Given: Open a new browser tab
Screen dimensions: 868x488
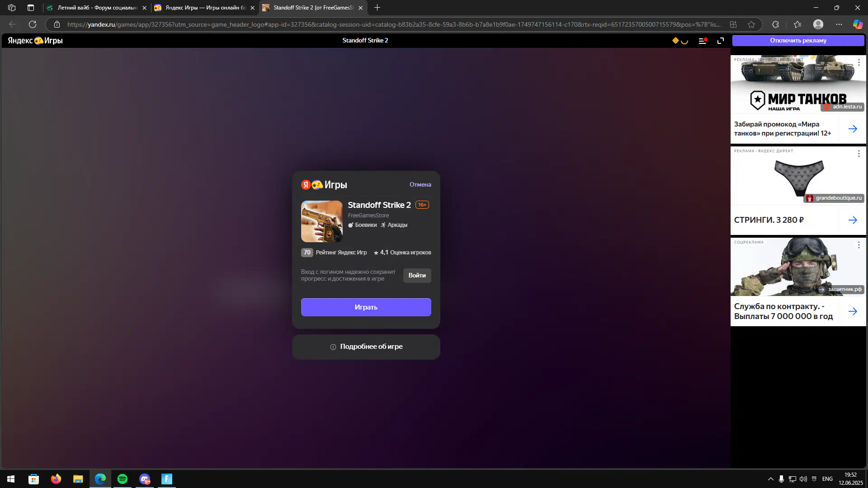Looking at the screenshot, I should click(x=377, y=8).
